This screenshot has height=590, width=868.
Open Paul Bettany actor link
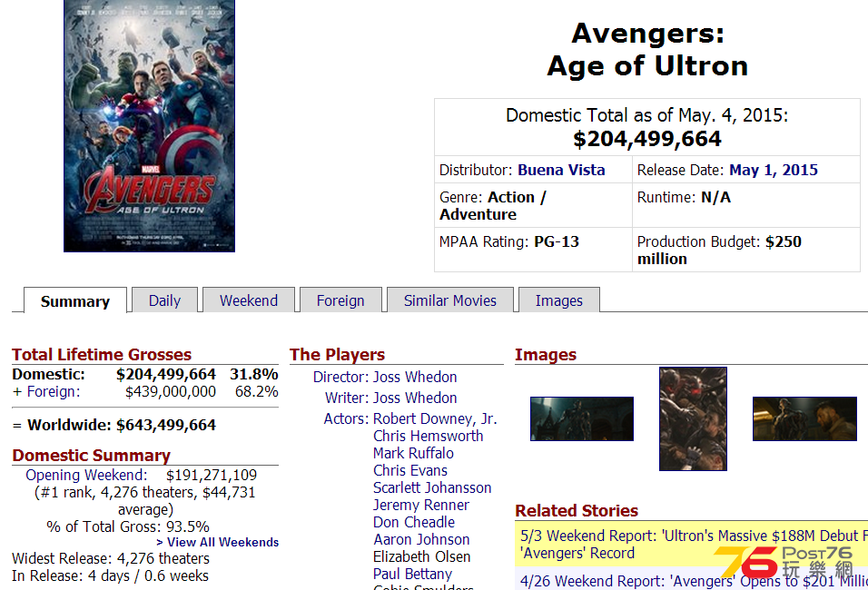click(412, 574)
